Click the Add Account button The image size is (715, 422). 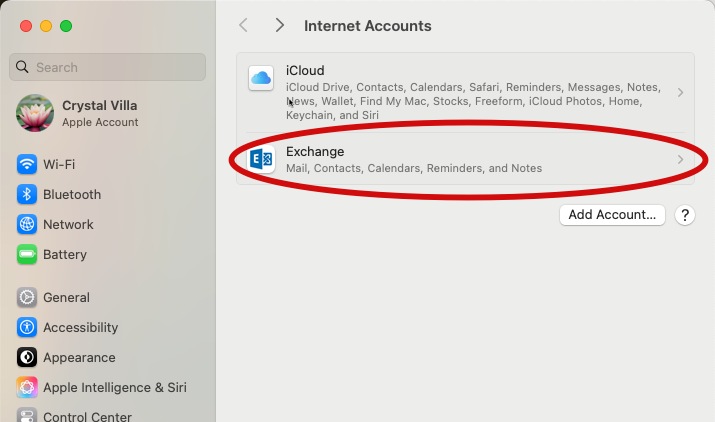coord(612,215)
